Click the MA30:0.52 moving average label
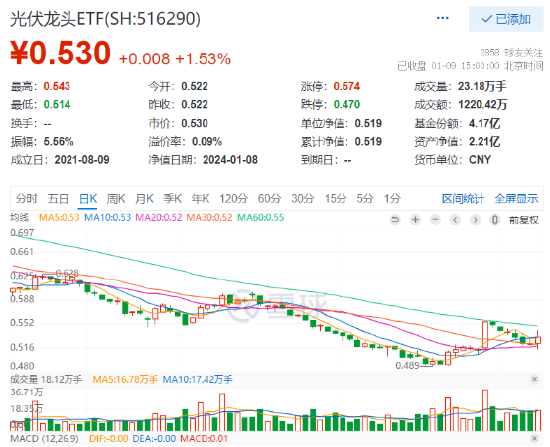The image size is (550, 447). [209, 218]
